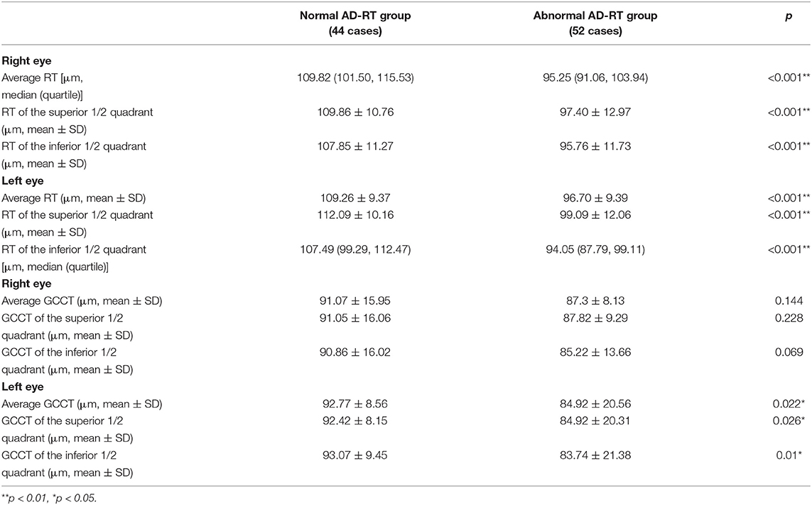The width and height of the screenshot is (812, 505).
Task: Click the value 92.42 ± 8.15
Action: click(355, 421)
